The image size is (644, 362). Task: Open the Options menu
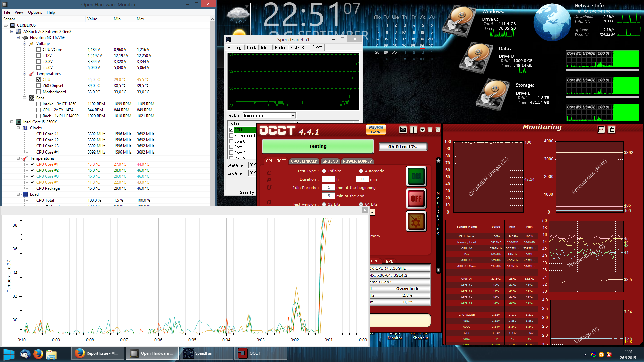tap(35, 12)
